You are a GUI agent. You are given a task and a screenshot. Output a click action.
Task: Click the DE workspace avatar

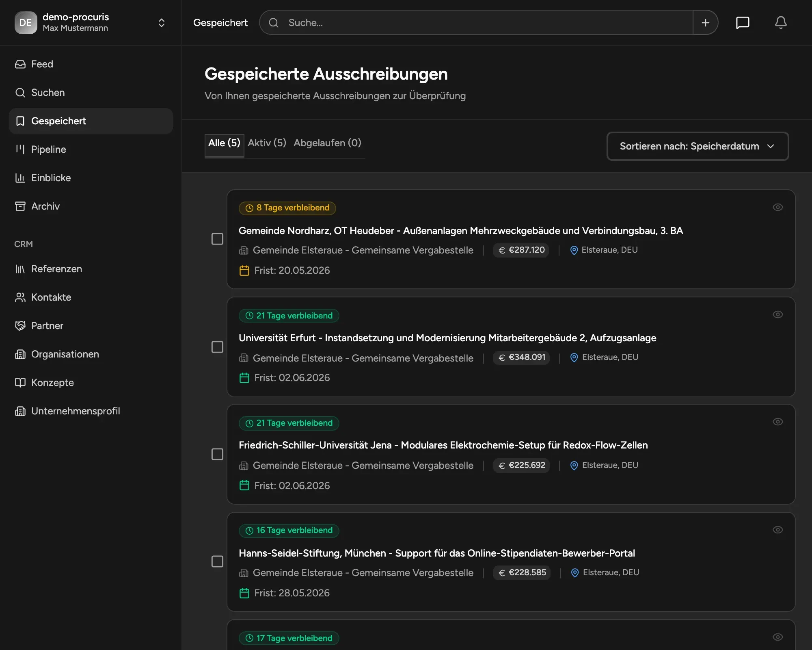coord(26,23)
